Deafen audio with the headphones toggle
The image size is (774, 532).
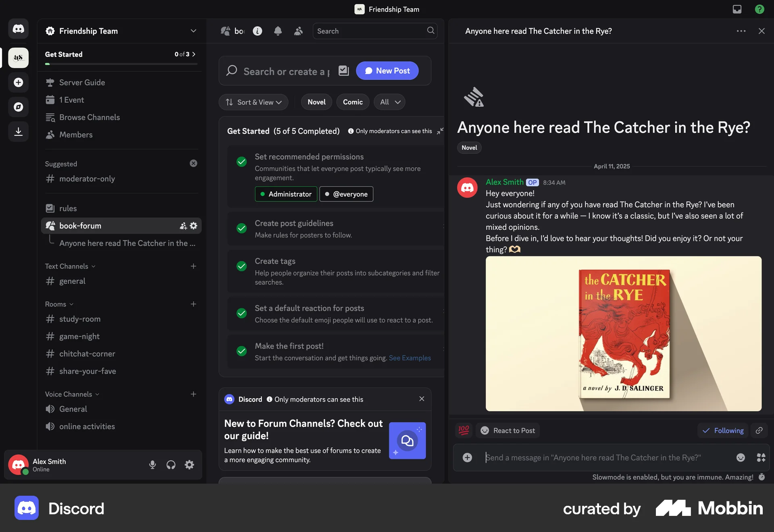171,465
